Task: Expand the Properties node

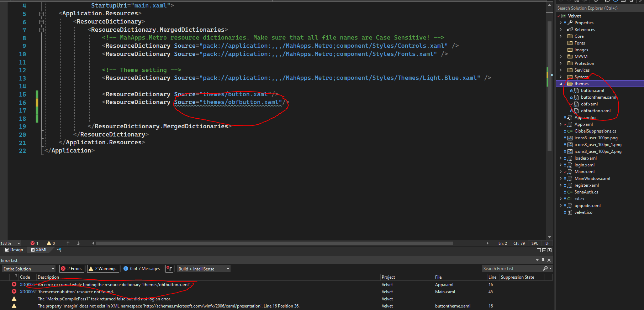Action: (560, 23)
